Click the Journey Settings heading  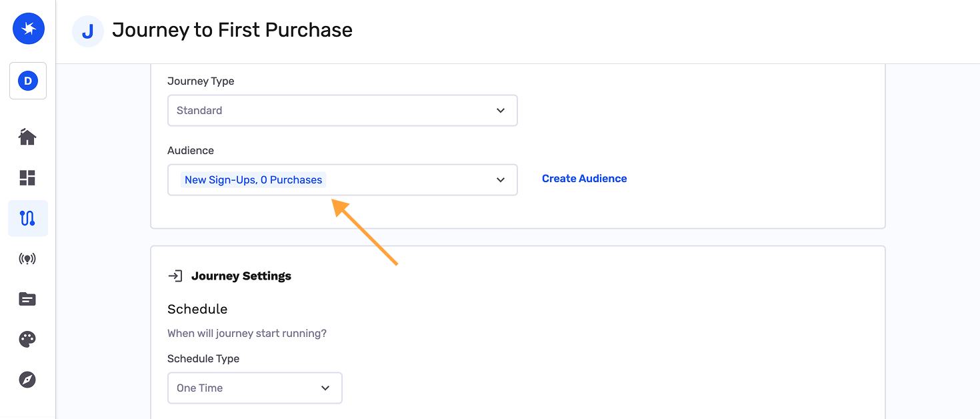(x=241, y=276)
